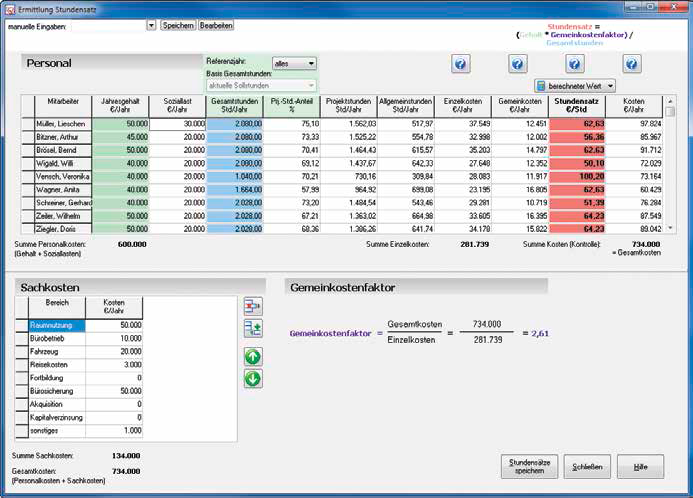The image size is (693, 498).
Task: Move the Sachkosten entry up with green arrow
Action: pos(253,357)
